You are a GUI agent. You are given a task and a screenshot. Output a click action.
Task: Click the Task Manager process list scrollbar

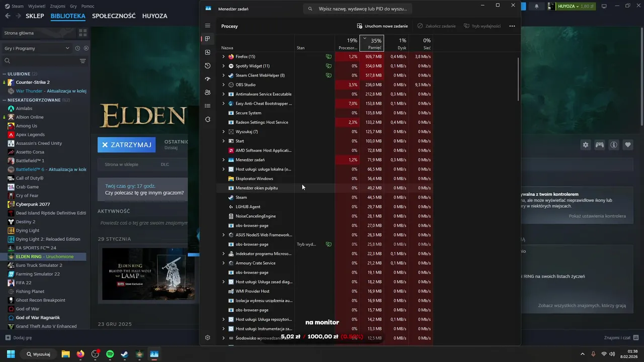(518, 79)
